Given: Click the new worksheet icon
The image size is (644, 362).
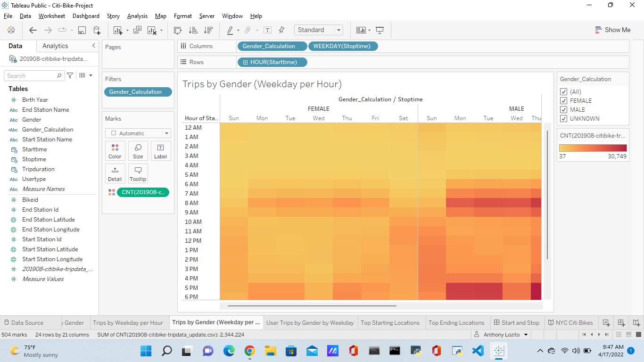Looking at the screenshot, I should click(x=118, y=30).
